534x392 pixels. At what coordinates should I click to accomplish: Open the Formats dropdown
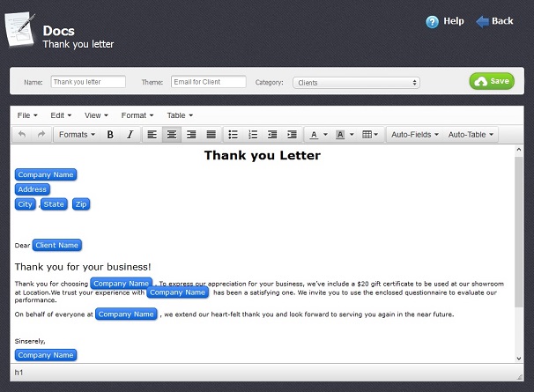pyautogui.click(x=78, y=135)
